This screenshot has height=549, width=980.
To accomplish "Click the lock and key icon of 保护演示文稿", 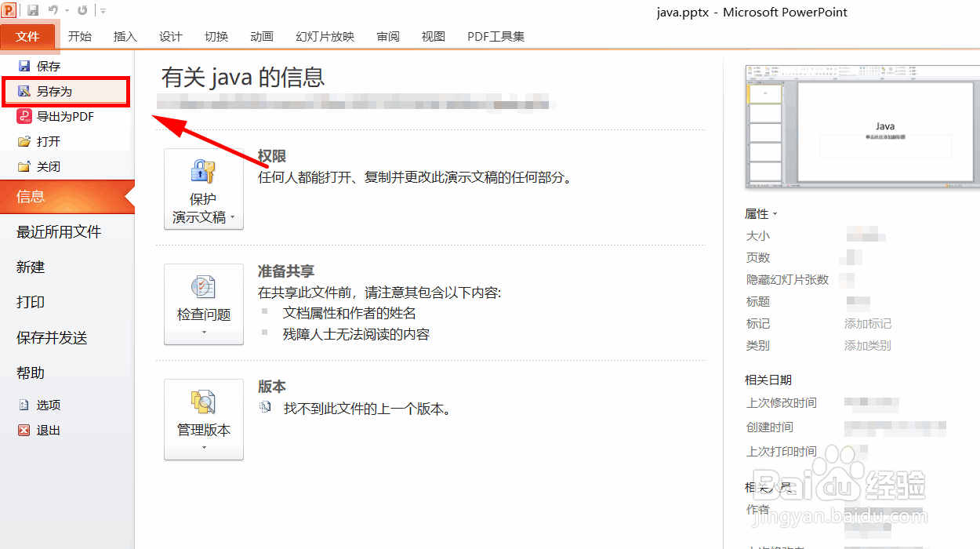I will coord(203,171).
